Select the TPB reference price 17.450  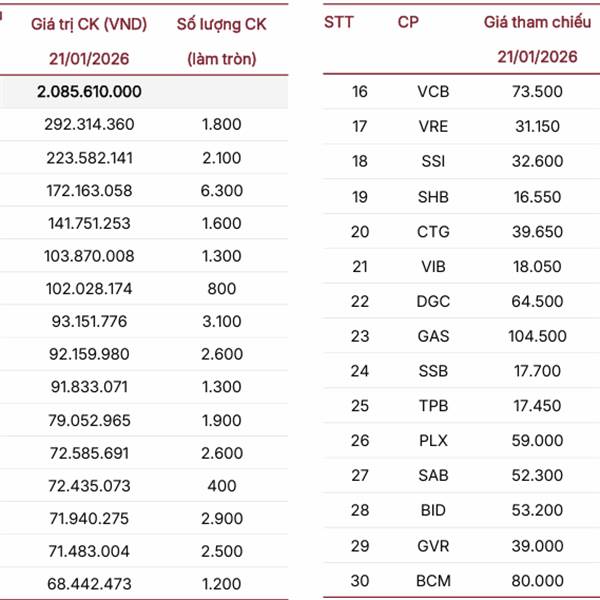(536, 406)
